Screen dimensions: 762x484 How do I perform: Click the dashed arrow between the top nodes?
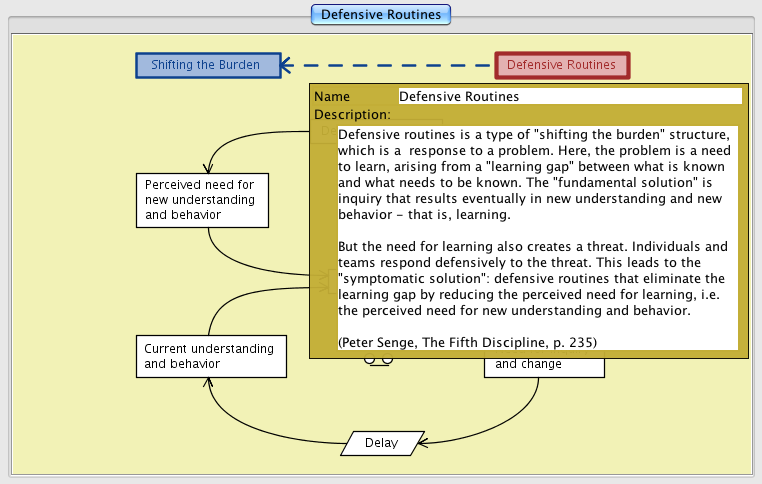pyautogui.click(x=390, y=66)
